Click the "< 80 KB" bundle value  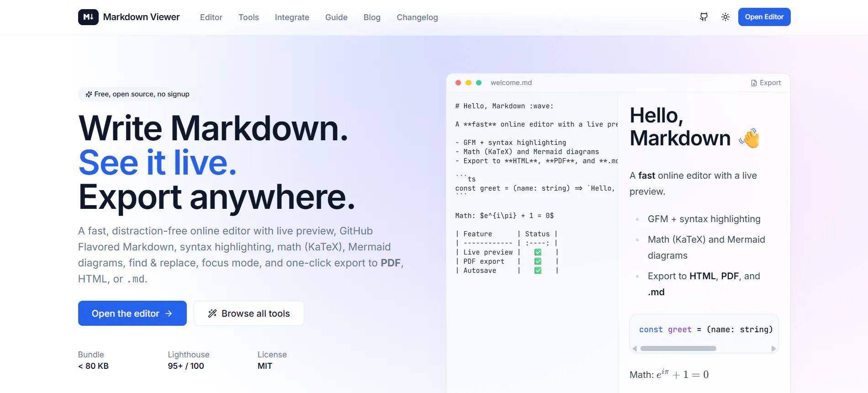94,366
